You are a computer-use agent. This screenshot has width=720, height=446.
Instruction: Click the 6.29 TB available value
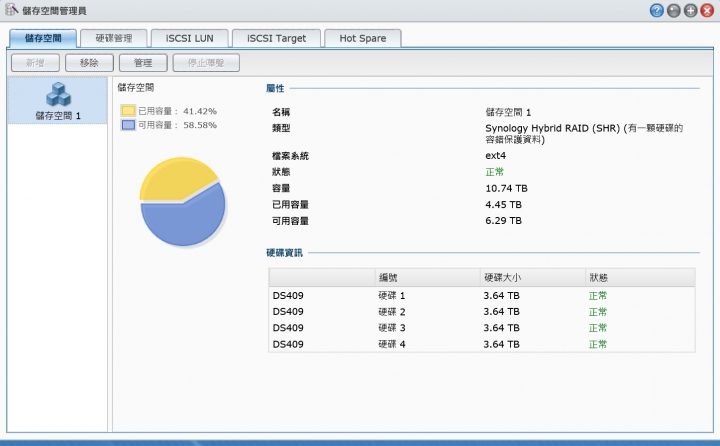click(503, 220)
